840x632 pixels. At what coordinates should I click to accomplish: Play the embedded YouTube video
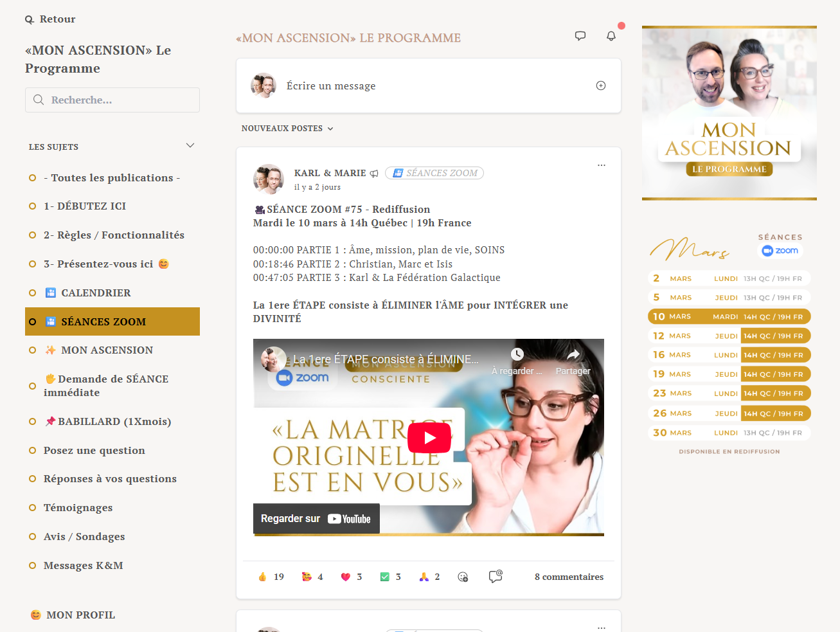(428, 437)
